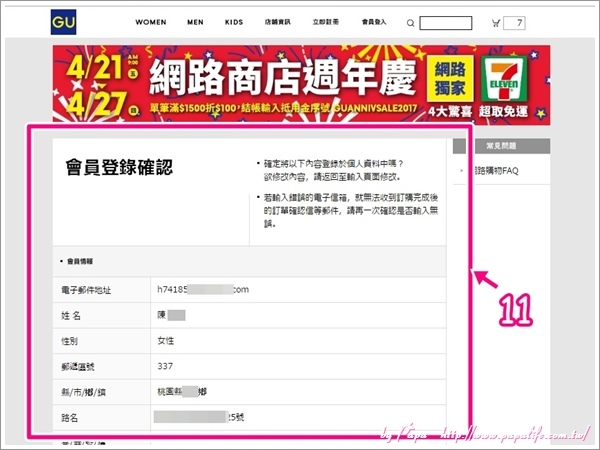The height and width of the screenshot is (450, 600).
Task: Click the 會員登錄確認 heading
Action: point(119,167)
